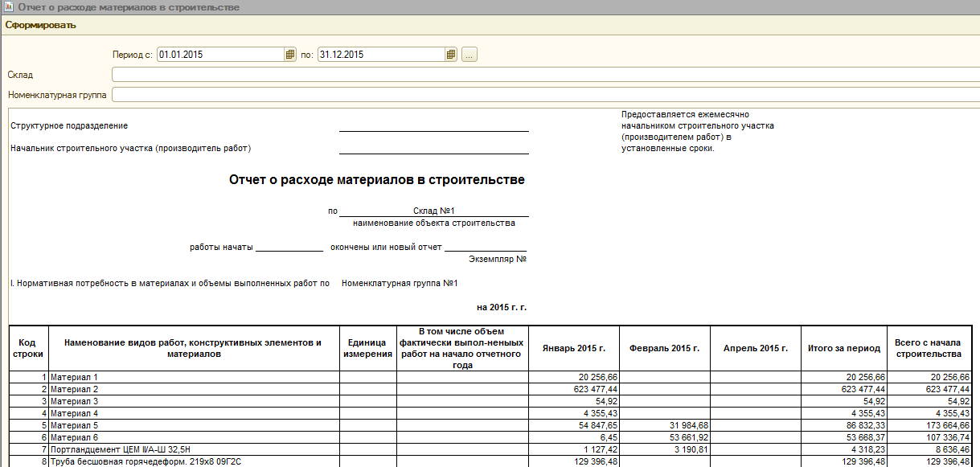Click the Январь 2015 г. column header
This screenshot has width=980, height=467.
pyautogui.click(x=574, y=348)
